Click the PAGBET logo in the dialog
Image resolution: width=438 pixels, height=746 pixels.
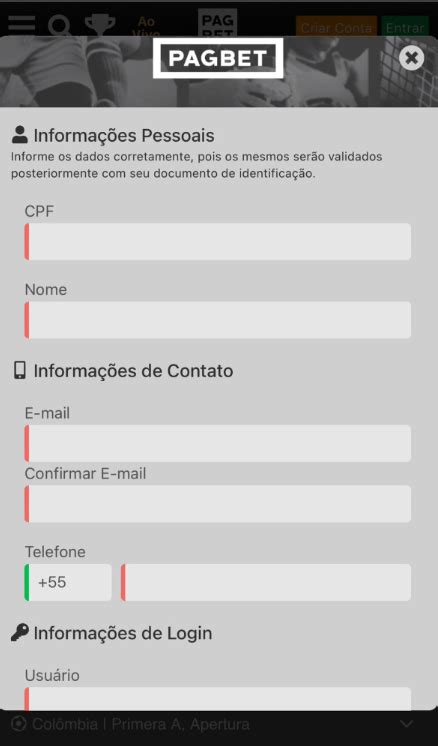click(x=218, y=58)
